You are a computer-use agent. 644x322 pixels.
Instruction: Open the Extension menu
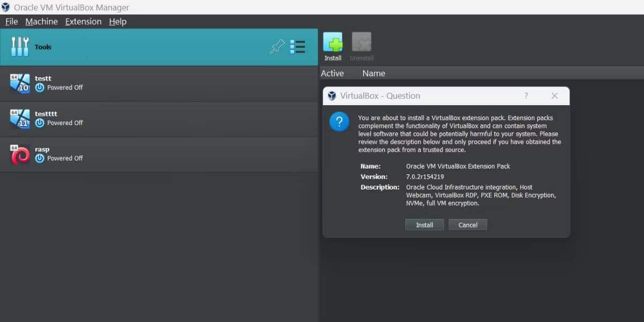[83, 21]
